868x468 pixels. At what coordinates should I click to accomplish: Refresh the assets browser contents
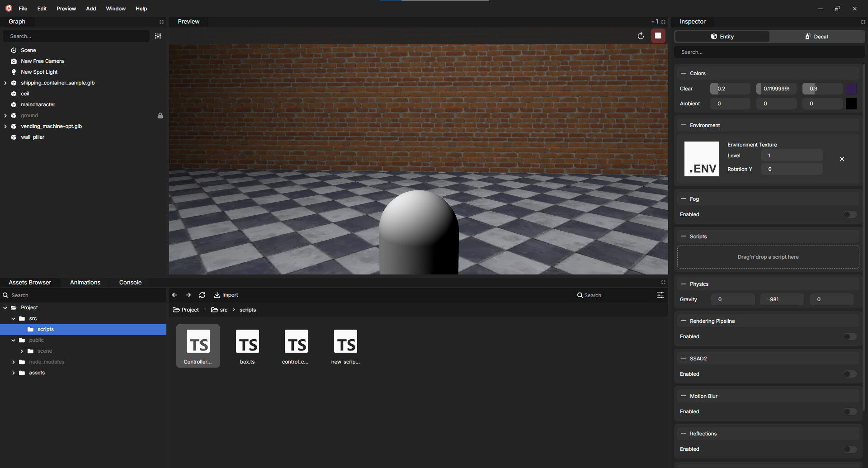[x=202, y=295]
